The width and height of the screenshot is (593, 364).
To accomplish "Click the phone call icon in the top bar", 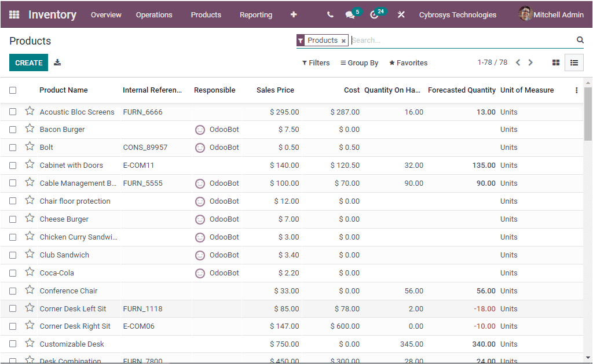I will [x=330, y=14].
